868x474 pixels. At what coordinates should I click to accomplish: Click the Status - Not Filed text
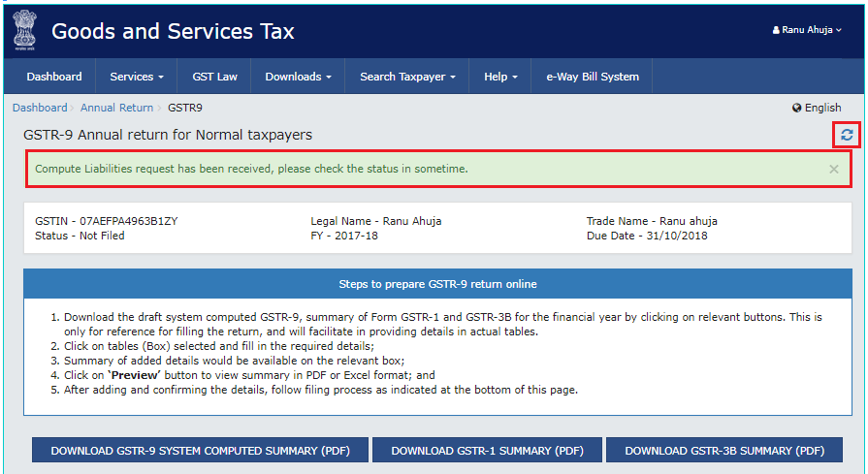point(80,236)
